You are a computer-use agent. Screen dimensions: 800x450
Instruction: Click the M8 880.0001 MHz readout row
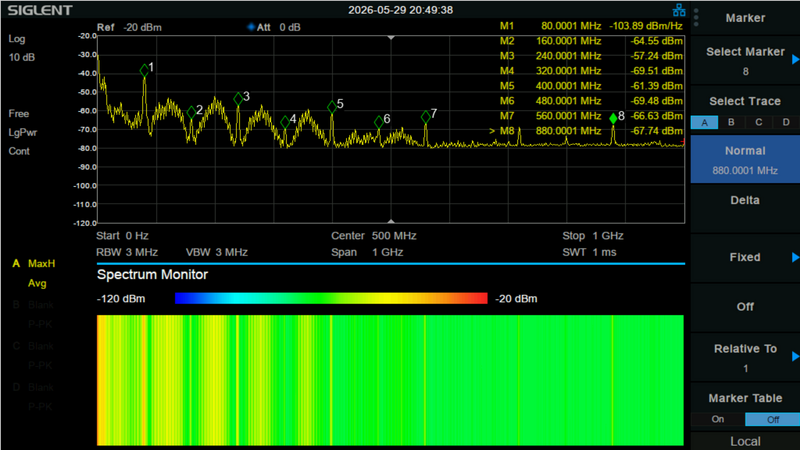click(x=586, y=131)
